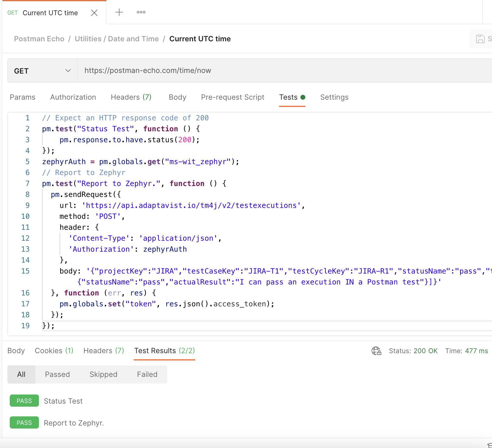Navigate to Postman Echo breadcrumb link

click(39, 39)
